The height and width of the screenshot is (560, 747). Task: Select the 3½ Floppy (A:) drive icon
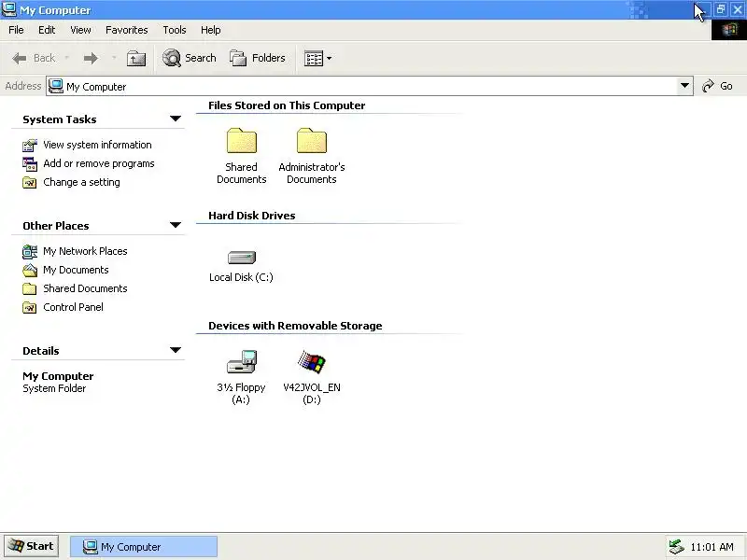click(x=242, y=362)
